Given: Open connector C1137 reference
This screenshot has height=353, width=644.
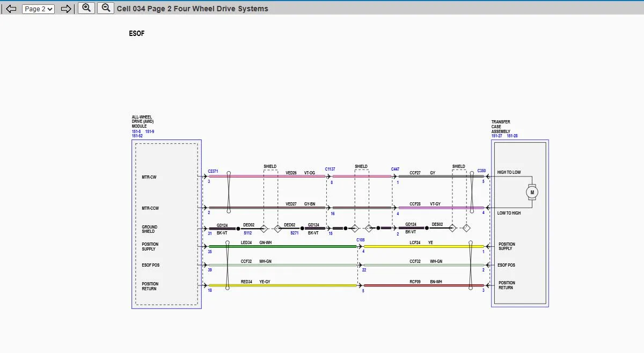Looking at the screenshot, I should click(330, 169).
